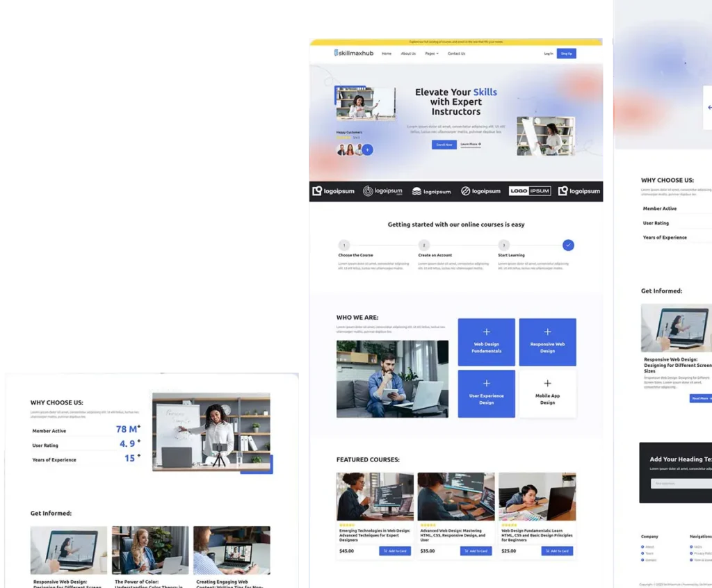Select step 1 circle for Choose the Course
The height and width of the screenshot is (588, 712).
[344, 245]
